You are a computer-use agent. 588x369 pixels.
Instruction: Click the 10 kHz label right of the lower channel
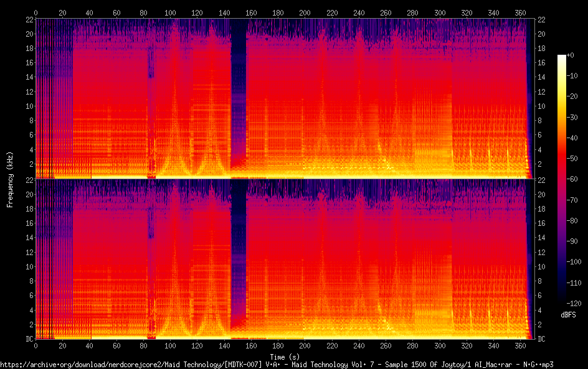[541, 266]
